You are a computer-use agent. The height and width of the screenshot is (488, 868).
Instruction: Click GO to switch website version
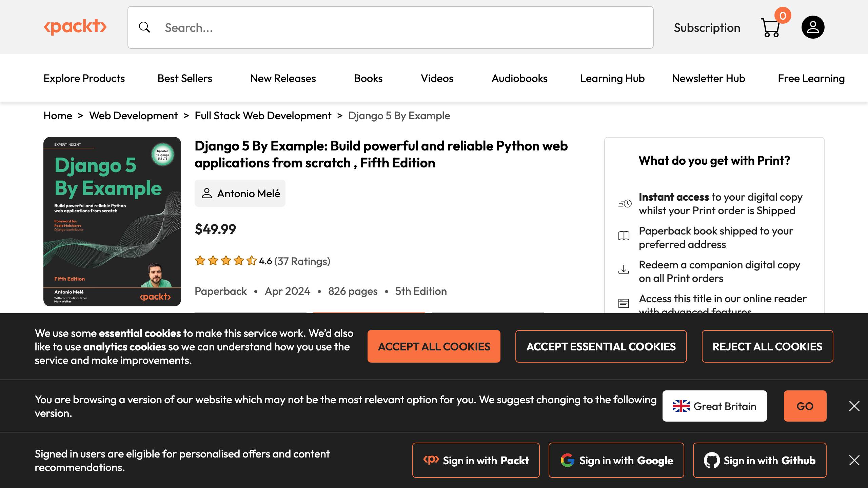(805, 406)
